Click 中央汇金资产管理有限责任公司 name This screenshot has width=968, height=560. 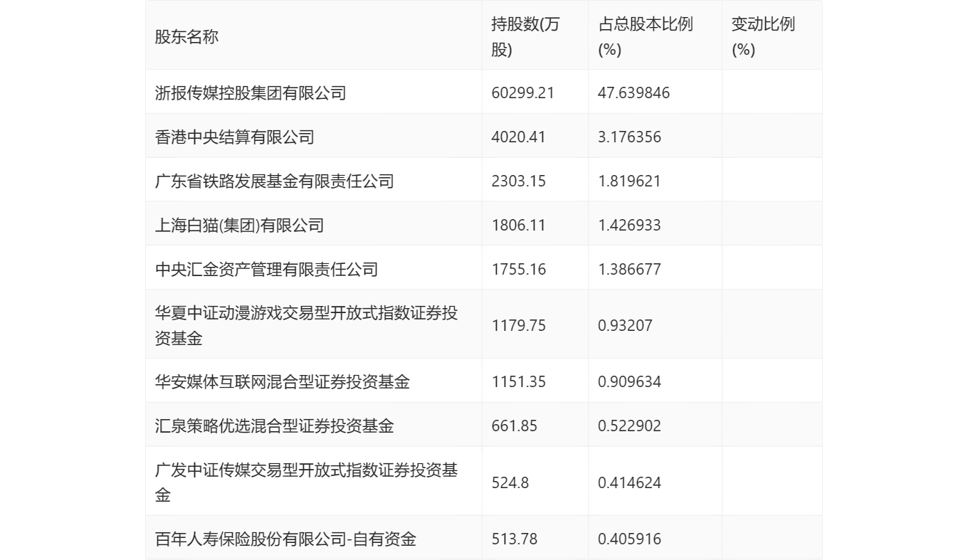tap(266, 269)
